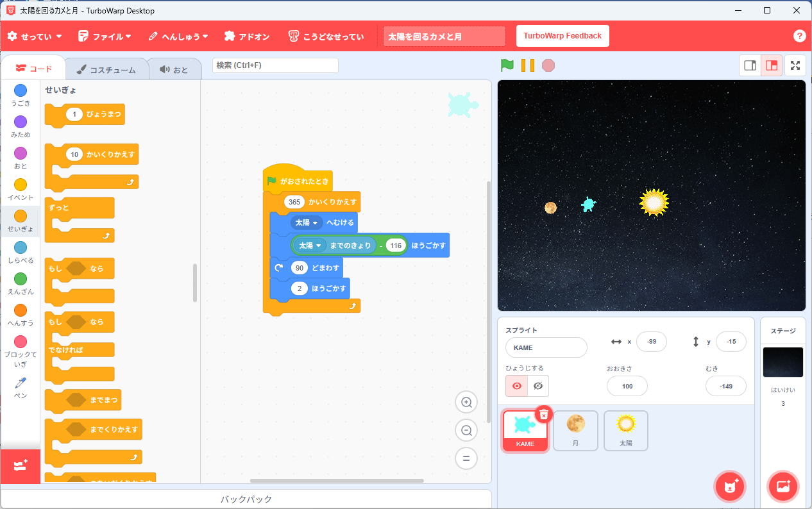Click the ずっと forever palette block

click(80, 219)
